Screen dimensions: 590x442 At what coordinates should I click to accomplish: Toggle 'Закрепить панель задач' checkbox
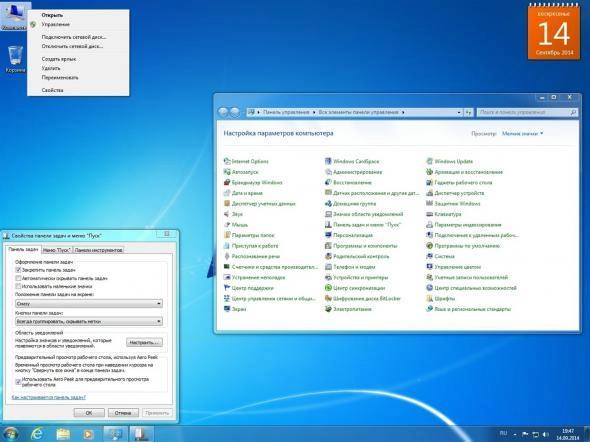(18, 270)
